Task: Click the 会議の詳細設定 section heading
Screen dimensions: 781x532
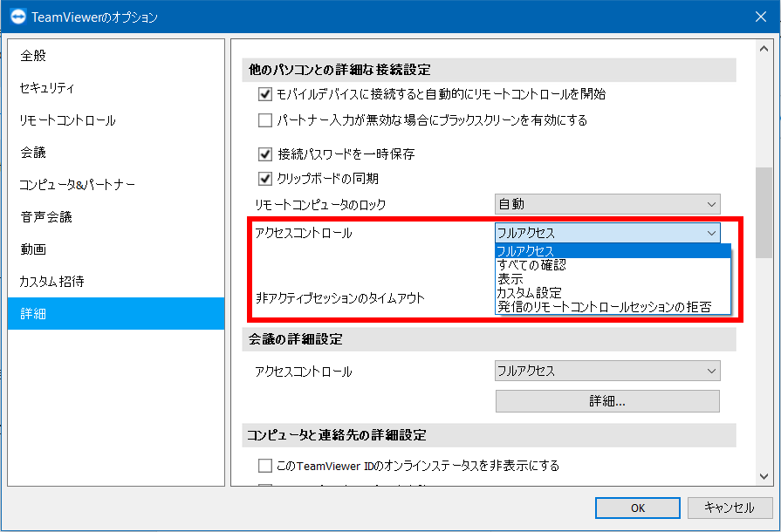Action: tap(295, 339)
